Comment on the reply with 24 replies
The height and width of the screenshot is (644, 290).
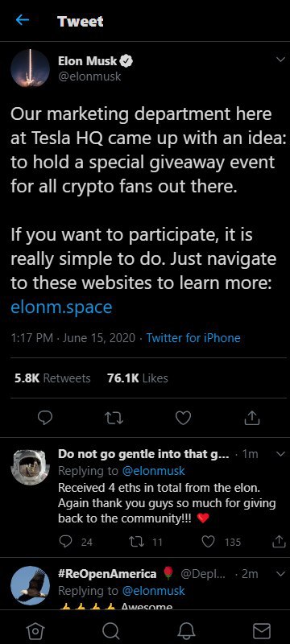pos(76,542)
